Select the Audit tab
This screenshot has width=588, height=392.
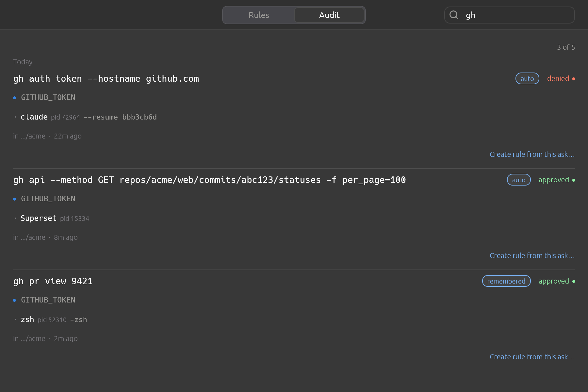329,15
